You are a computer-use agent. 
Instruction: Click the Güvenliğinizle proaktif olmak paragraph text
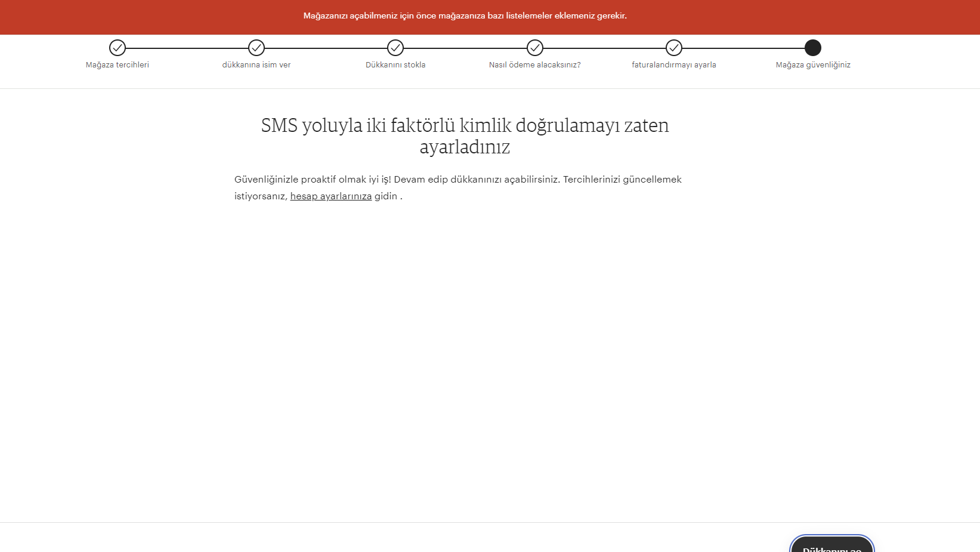pos(458,187)
